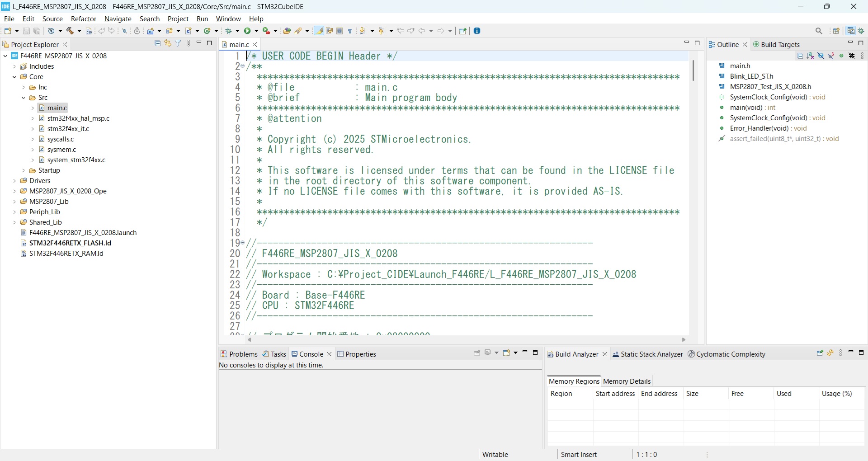
Task: Click the Project Explorer filter icon
Action: pyautogui.click(x=178, y=43)
